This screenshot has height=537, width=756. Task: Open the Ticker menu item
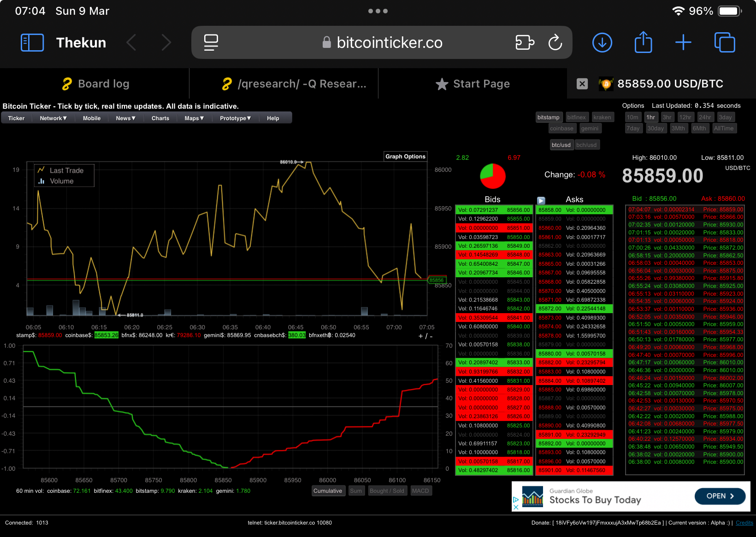point(16,118)
